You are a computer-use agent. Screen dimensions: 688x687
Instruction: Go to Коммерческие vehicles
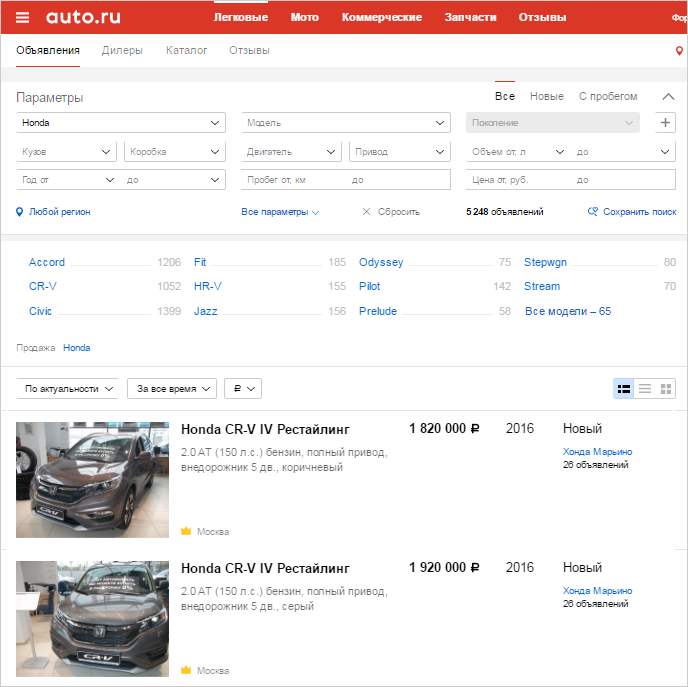[382, 17]
